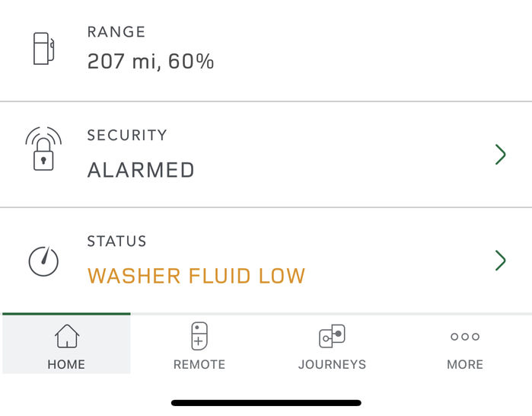Open the MORE tab label
532x416 pixels.
click(465, 364)
